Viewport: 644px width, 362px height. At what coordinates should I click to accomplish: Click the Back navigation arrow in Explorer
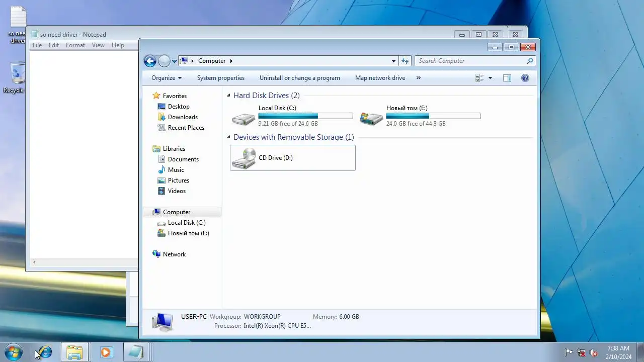pyautogui.click(x=150, y=61)
